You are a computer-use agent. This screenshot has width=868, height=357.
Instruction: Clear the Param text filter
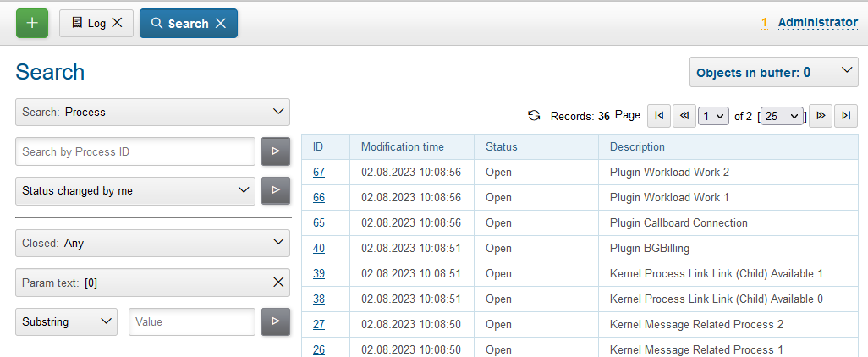278,283
